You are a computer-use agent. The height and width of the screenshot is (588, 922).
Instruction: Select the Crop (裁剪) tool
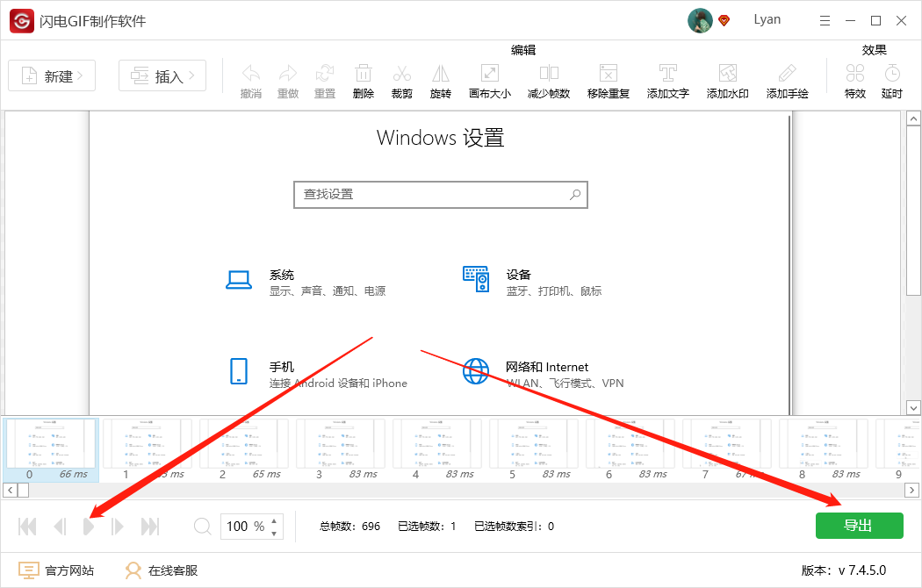402,81
